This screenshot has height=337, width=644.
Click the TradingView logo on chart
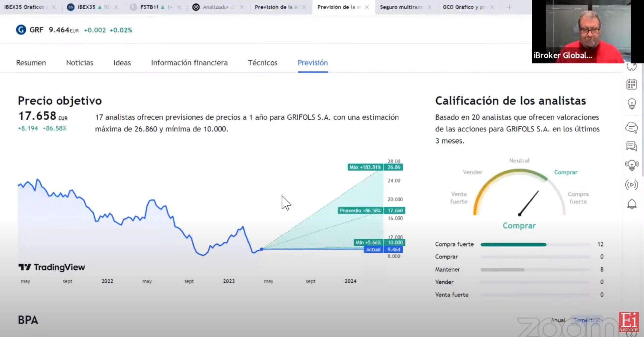(52, 267)
